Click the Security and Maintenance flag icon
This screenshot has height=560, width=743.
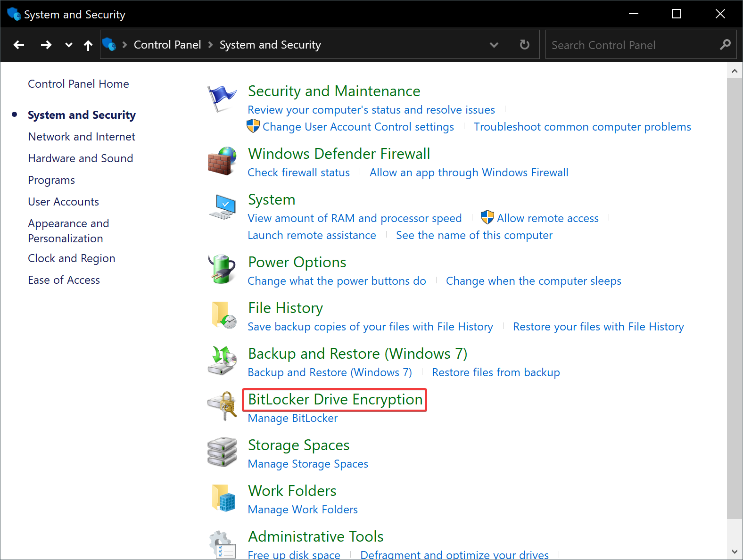click(x=222, y=99)
